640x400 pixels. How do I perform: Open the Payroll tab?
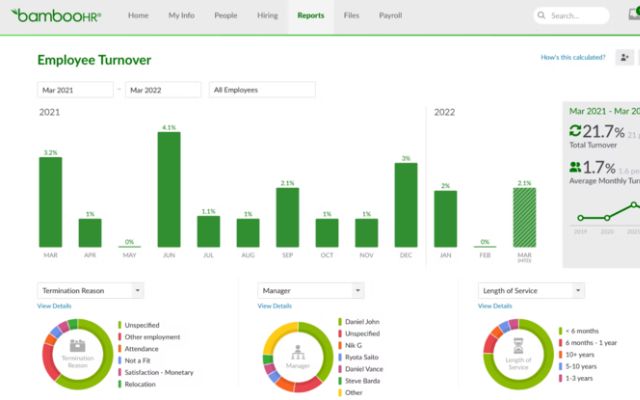(x=391, y=16)
